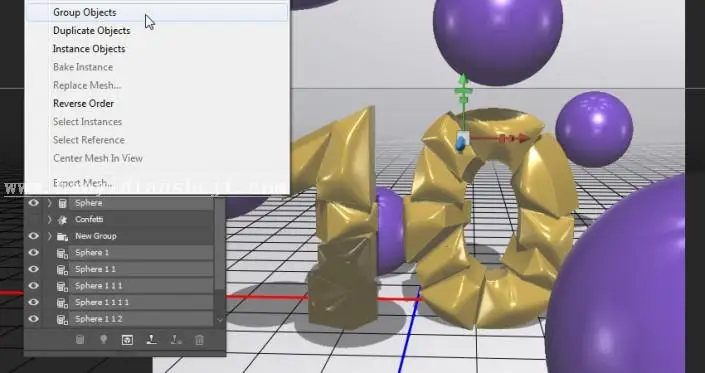Click the instance mesh icon of Sphere 1

tap(62, 253)
